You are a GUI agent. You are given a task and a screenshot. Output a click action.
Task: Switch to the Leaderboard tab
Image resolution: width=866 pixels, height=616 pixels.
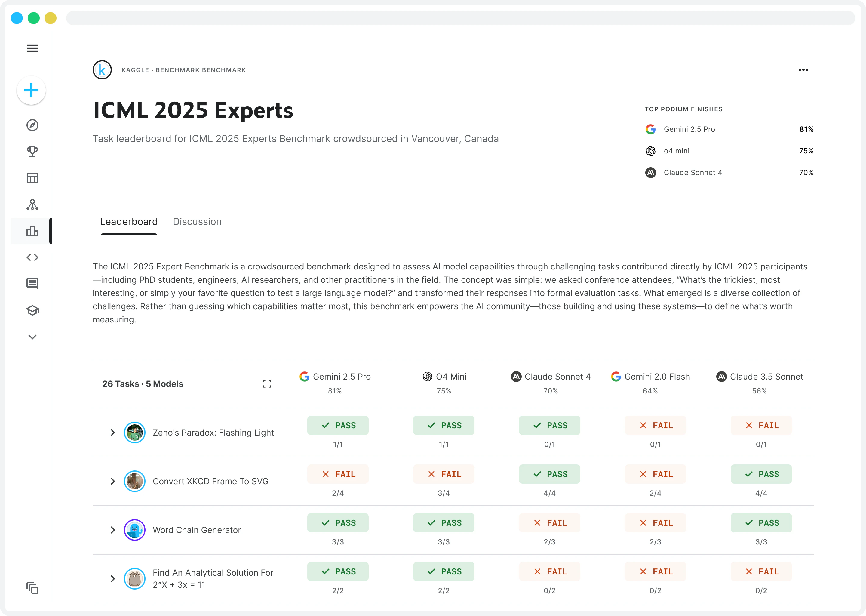click(x=129, y=222)
